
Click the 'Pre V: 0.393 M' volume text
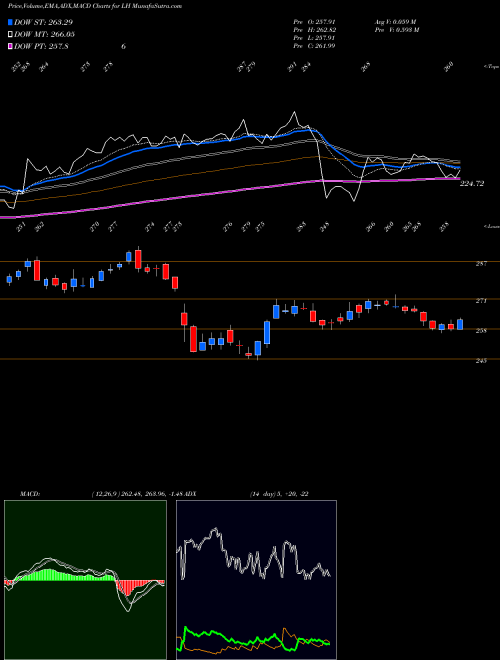coord(396,30)
